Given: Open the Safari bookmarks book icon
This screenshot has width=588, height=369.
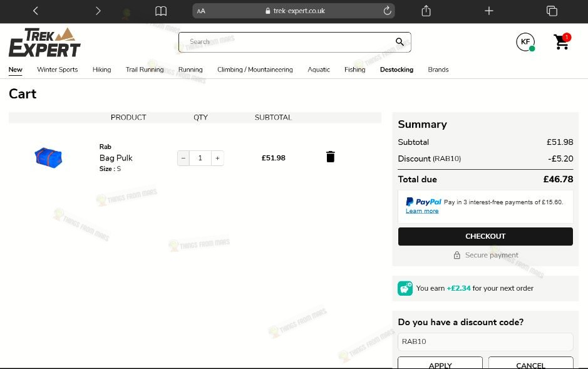Looking at the screenshot, I should (x=161, y=11).
